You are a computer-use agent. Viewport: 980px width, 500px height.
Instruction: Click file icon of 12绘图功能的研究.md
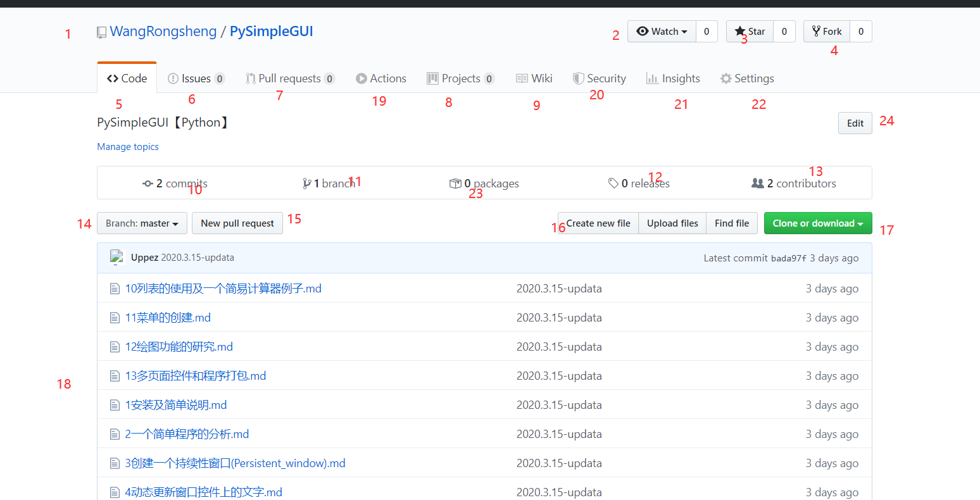coord(115,347)
